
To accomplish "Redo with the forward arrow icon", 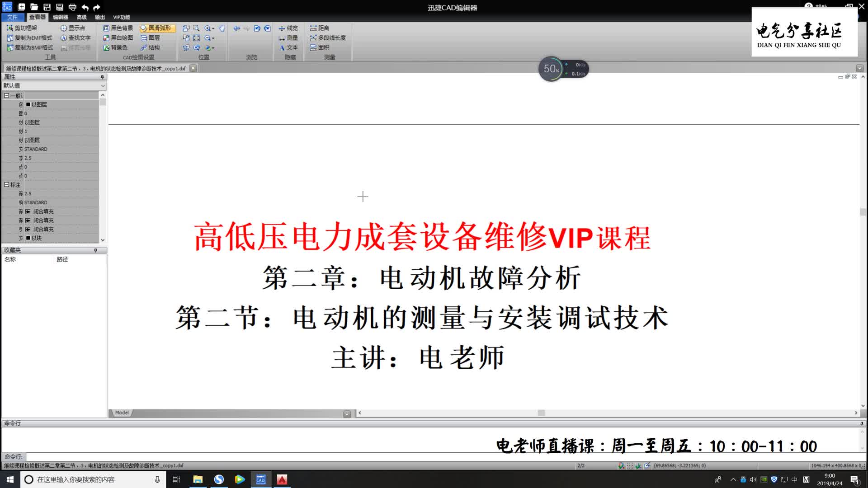I will click(x=97, y=7).
